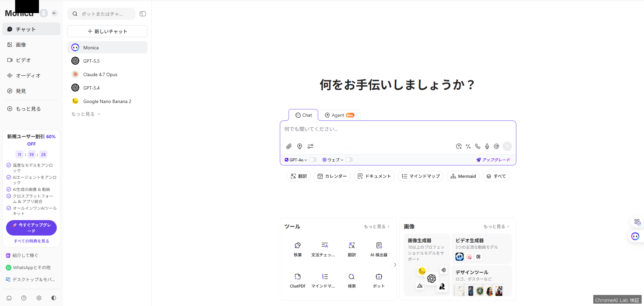
Task: Click the lightbulb skills icon
Action: click(299, 146)
